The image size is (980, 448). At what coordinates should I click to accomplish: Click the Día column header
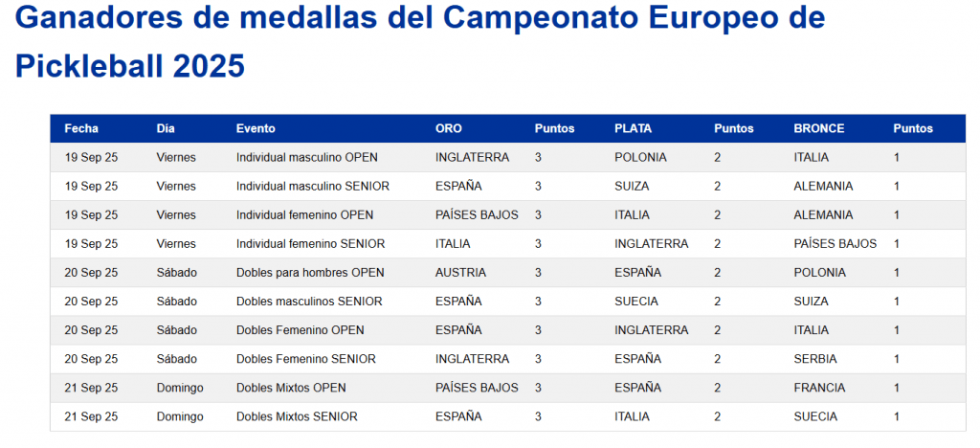pyautogui.click(x=166, y=128)
